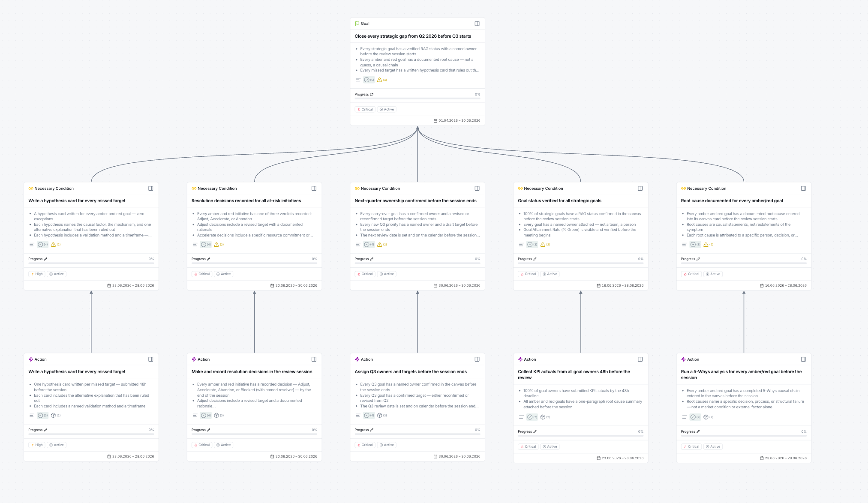Click the cube icon on 'Run a 5-Whys analysis' action
Image resolution: width=868 pixels, height=503 pixels.
(706, 417)
